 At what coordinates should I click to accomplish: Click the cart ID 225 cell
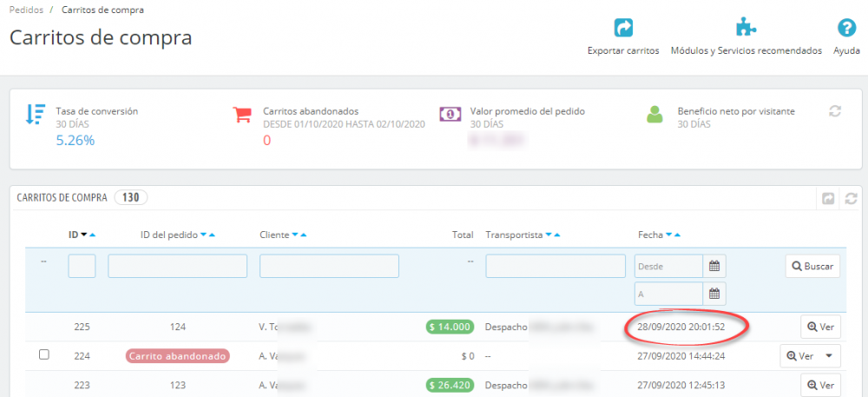[82, 327]
